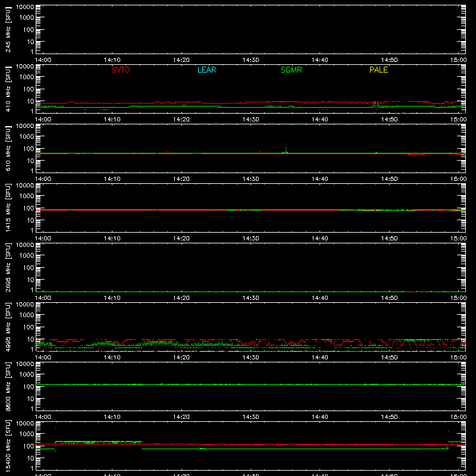Select the 610 MHz [SFU] axis title

pyautogui.click(x=8, y=148)
